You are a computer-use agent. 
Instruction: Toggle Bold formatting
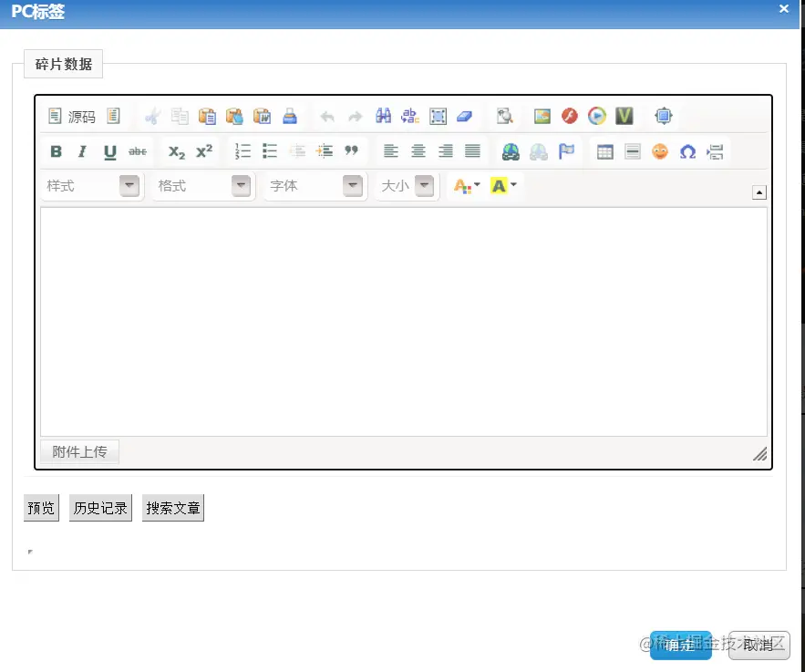click(56, 151)
